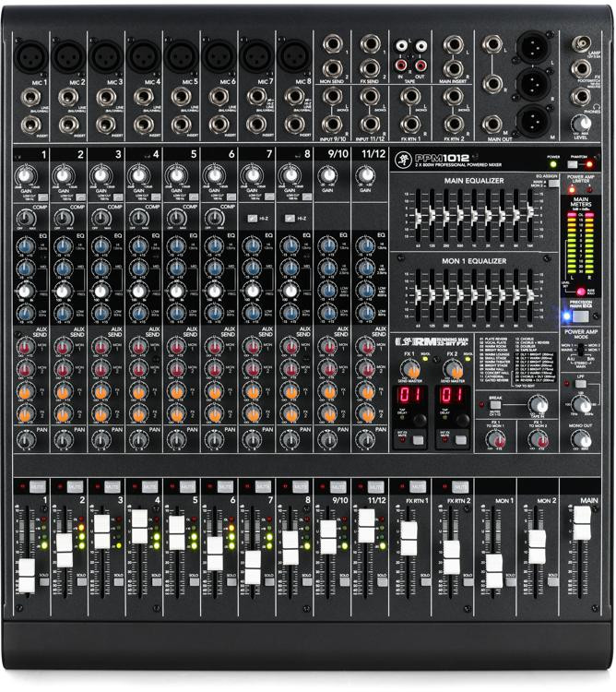Grab the MON 1 fader cap

494,571
